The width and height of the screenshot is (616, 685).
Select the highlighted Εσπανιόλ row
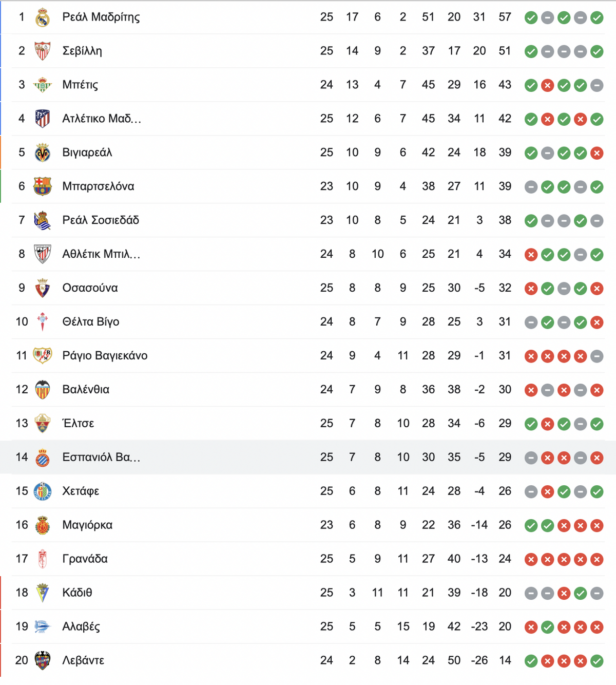pyautogui.click(x=308, y=457)
